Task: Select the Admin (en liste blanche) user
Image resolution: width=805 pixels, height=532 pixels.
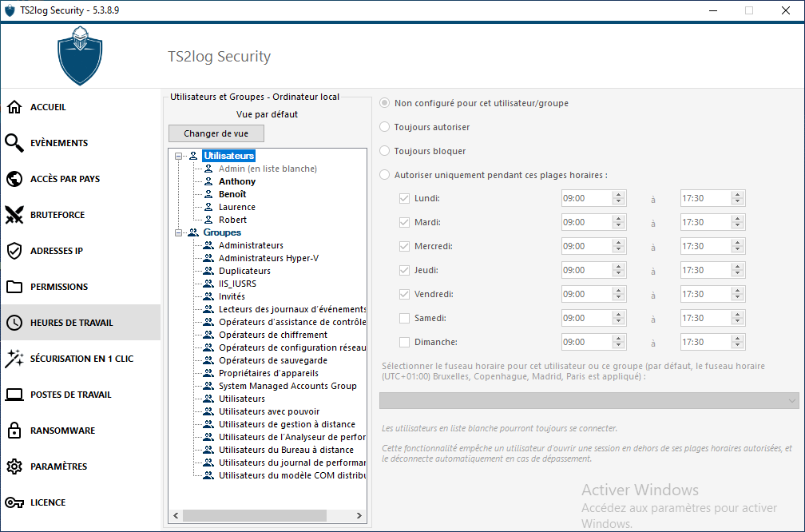Action: [268, 169]
